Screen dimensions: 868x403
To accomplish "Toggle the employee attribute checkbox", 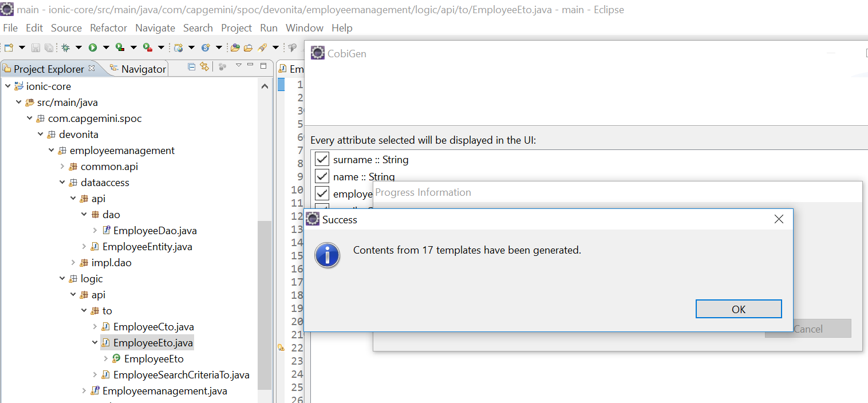I will point(322,193).
